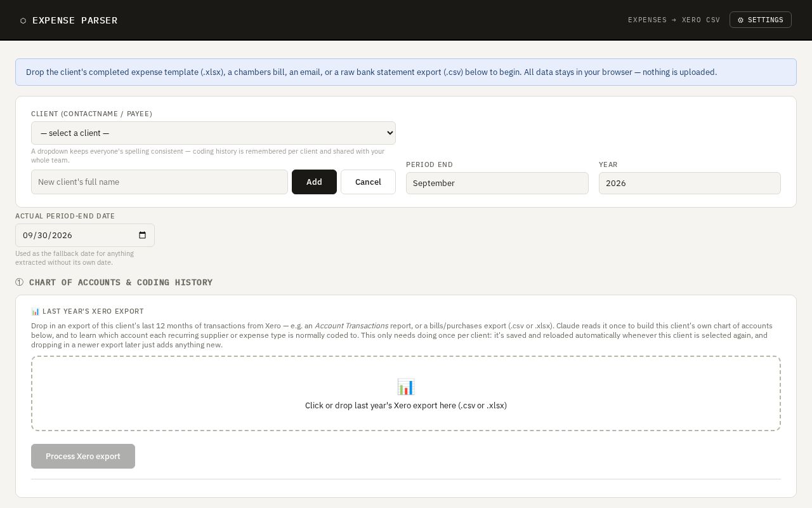Click the 'Expense Parser' title text
Viewport: 812px width, 508px height.
75,20
